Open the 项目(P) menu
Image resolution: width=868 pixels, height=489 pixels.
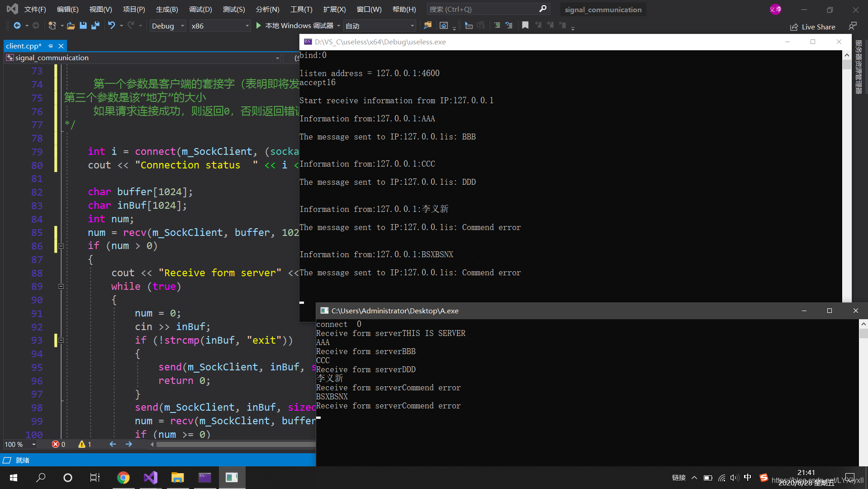coord(134,10)
